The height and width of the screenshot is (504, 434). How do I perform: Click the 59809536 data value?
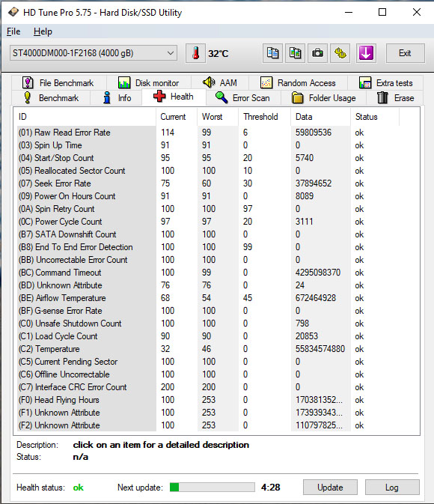coord(314,133)
